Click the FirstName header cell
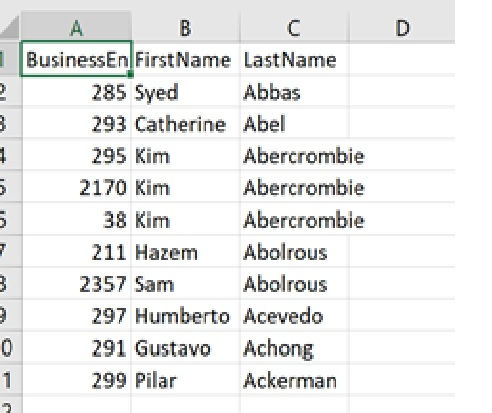Viewport: 492px width, 413px height. point(186,59)
